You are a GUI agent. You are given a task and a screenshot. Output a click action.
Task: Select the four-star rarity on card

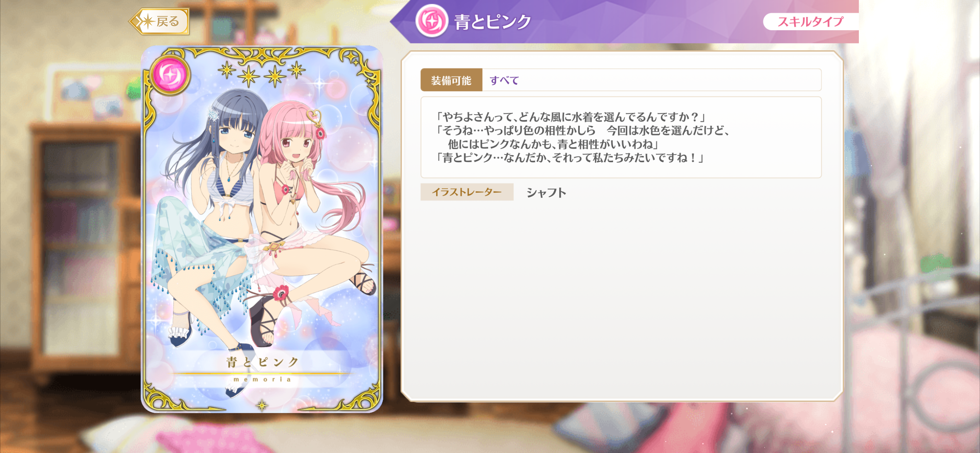pyautogui.click(x=262, y=73)
